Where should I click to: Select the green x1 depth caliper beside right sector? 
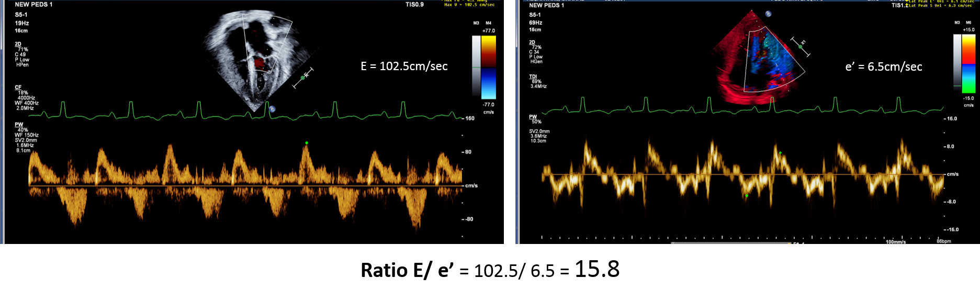800,47
